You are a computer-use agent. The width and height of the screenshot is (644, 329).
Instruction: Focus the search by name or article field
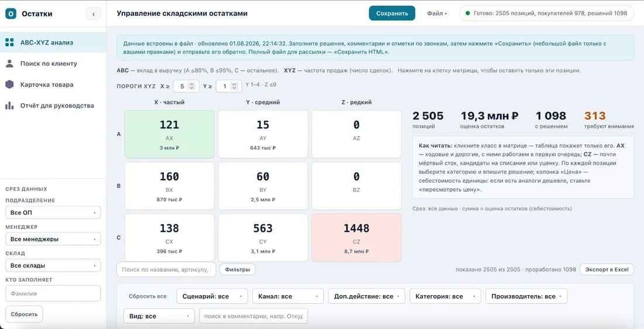pyautogui.click(x=166, y=269)
